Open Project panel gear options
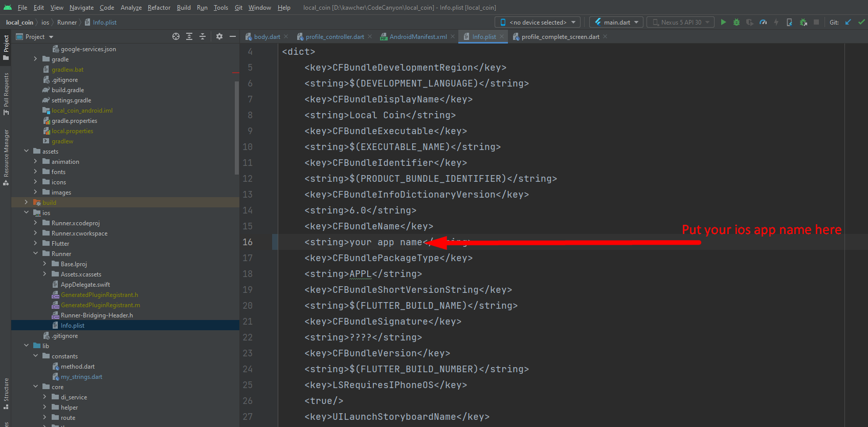The height and width of the screenshot is (427, 868). tap(219, 36)
